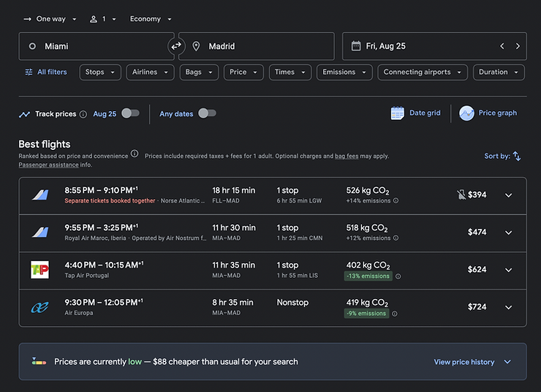Click the Fri, Aug 25 date field
The image size is (541, 392).
[434, 46]
